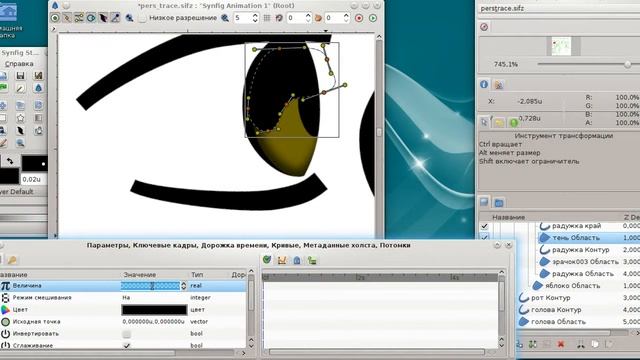The width and height of the screenshot is (640, 360).
Task: Click the save floppy icon in toolbox
Action: pyautogui.click(x=20, y=76)
